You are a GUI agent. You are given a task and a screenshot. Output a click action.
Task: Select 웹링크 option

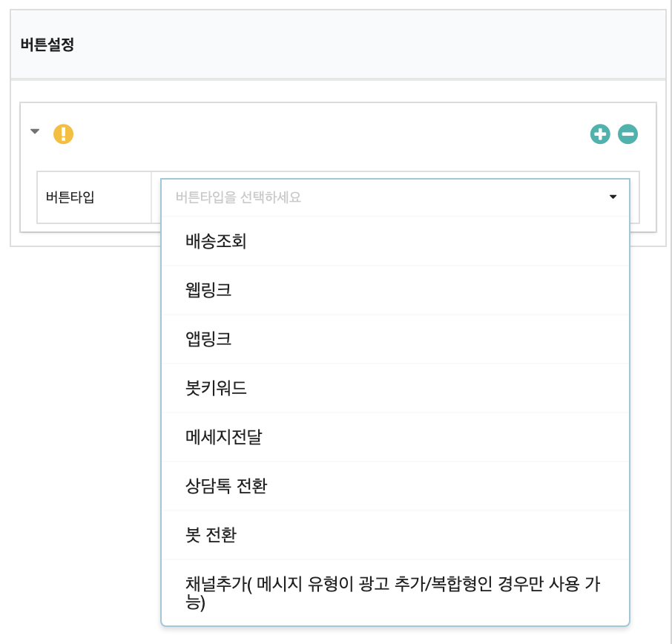pyautogui.click(x=395, y=290)
